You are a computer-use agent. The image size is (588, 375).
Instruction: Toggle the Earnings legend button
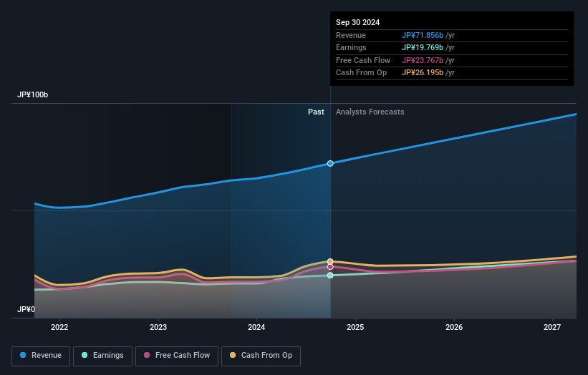click(x=102, y=356)
